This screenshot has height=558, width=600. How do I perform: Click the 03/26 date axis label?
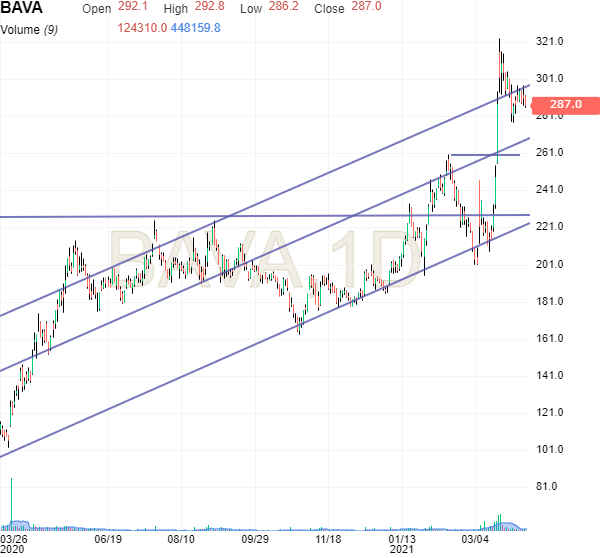point(15,537)
